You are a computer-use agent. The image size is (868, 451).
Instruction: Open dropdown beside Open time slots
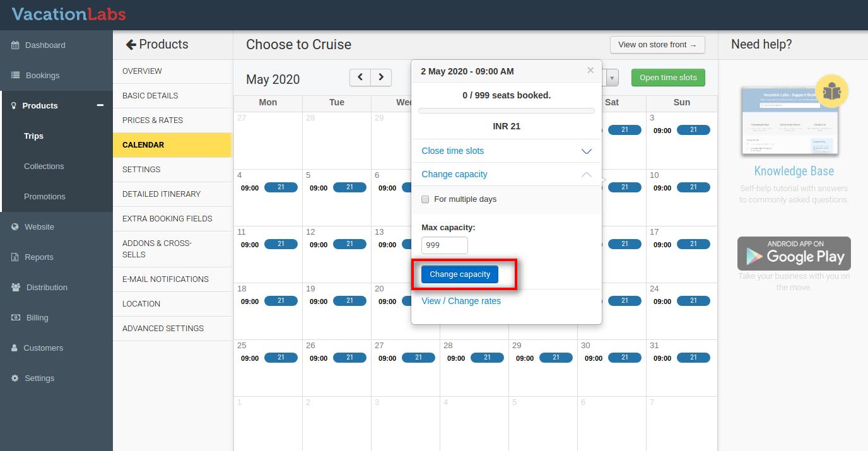tap(613, 78)
